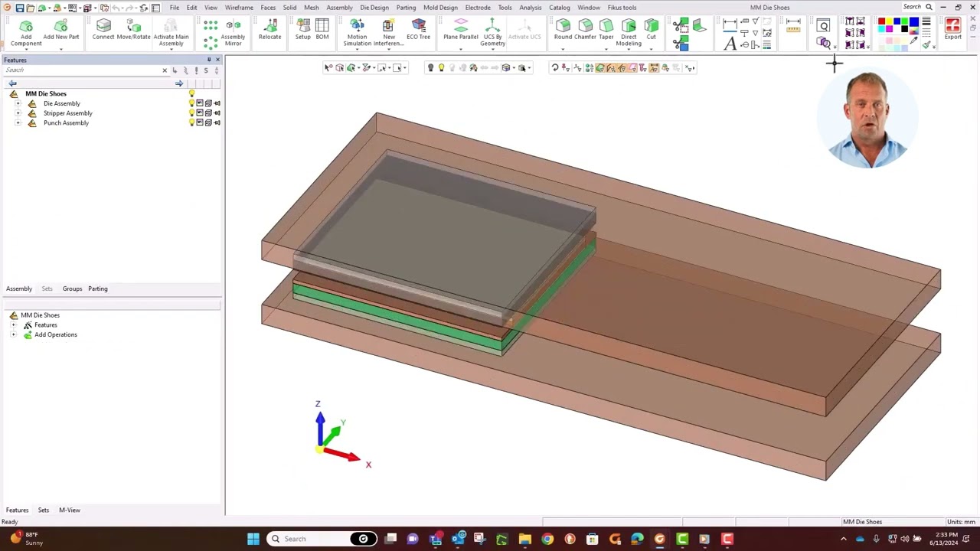This screenshot has height=551, width=980.
Task: Choose the Taper tool
Action: (606, 31)
